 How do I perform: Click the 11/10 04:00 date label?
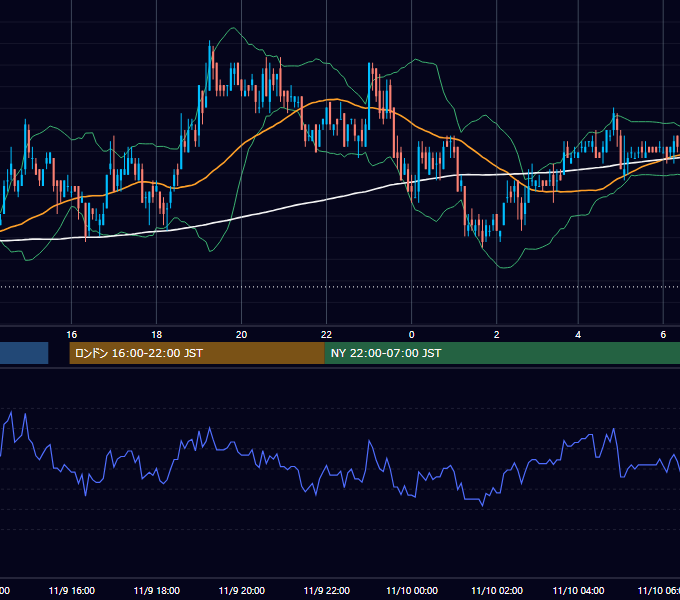579,591
